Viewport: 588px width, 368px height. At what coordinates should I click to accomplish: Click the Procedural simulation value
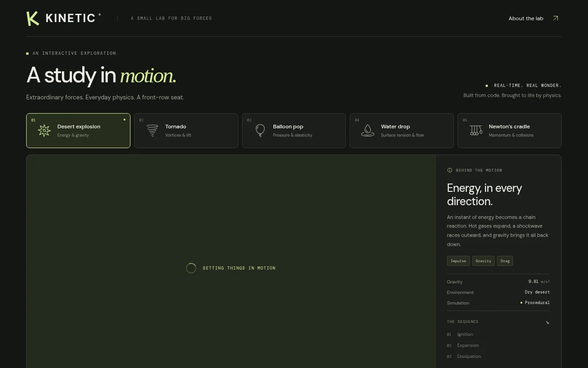tap(535, 303)
